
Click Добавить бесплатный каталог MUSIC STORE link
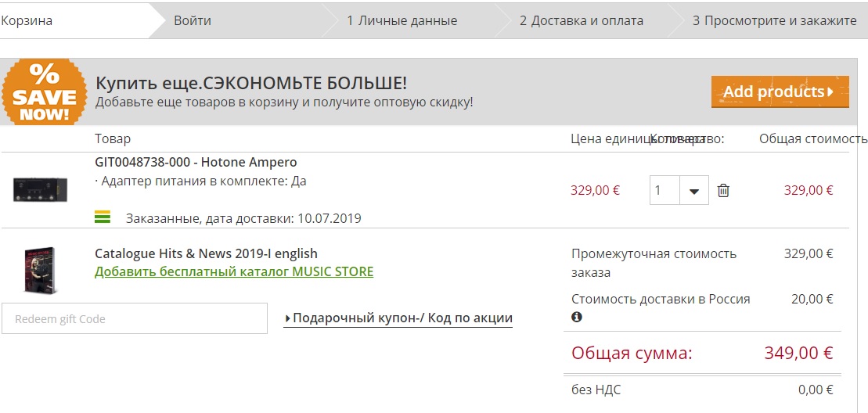[x=234, y=272]
